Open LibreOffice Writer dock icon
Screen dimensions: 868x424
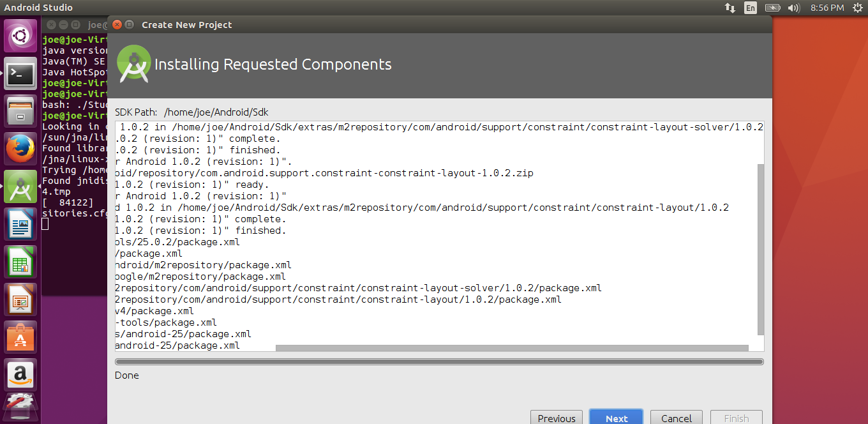click(21, 225)
